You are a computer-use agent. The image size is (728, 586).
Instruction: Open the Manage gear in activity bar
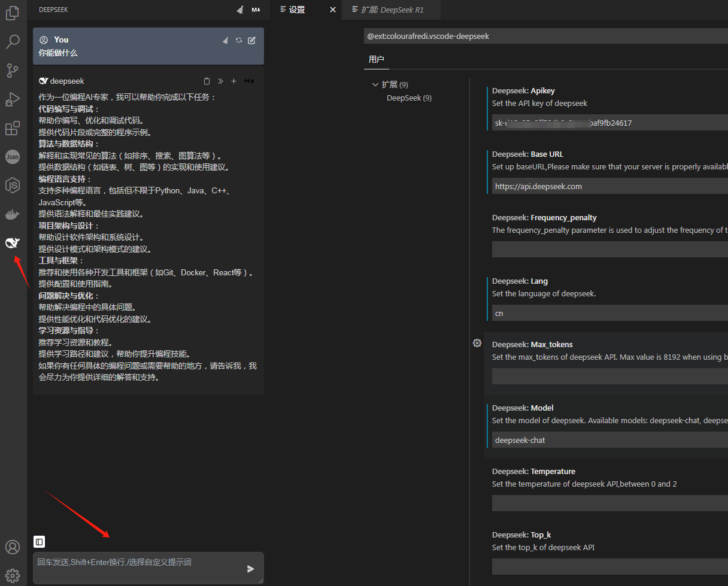click(x=13, y=576)
